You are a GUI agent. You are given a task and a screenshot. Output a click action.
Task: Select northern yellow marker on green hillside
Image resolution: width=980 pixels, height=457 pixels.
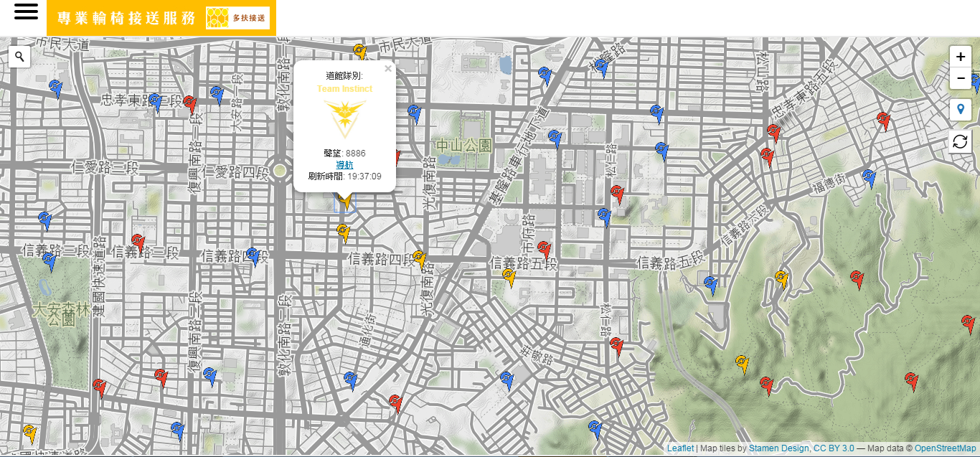782,280
